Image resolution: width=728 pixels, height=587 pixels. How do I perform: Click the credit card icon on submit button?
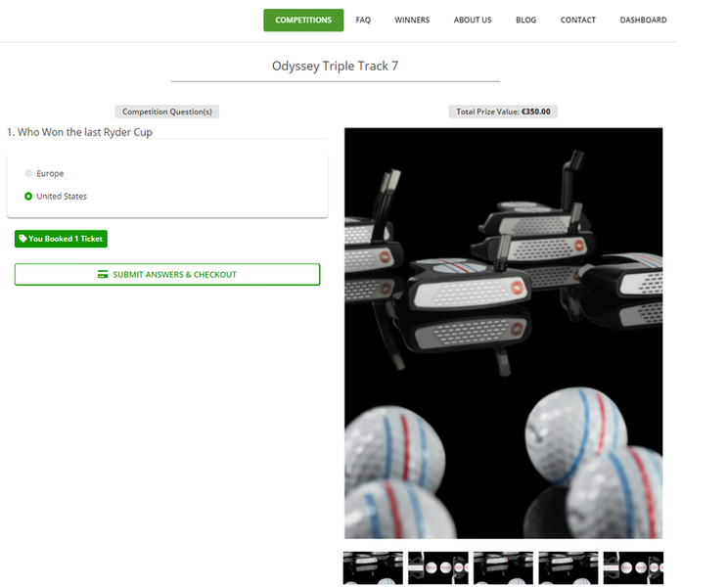click(103, 275)
